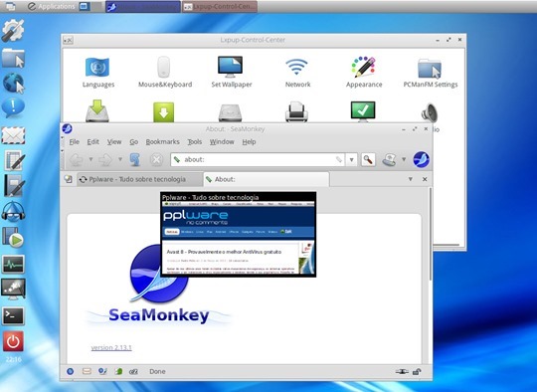This screenshot has width=537, height=392.
Task: Click the hard drive icon in Control Center
Action: point(230,112)
